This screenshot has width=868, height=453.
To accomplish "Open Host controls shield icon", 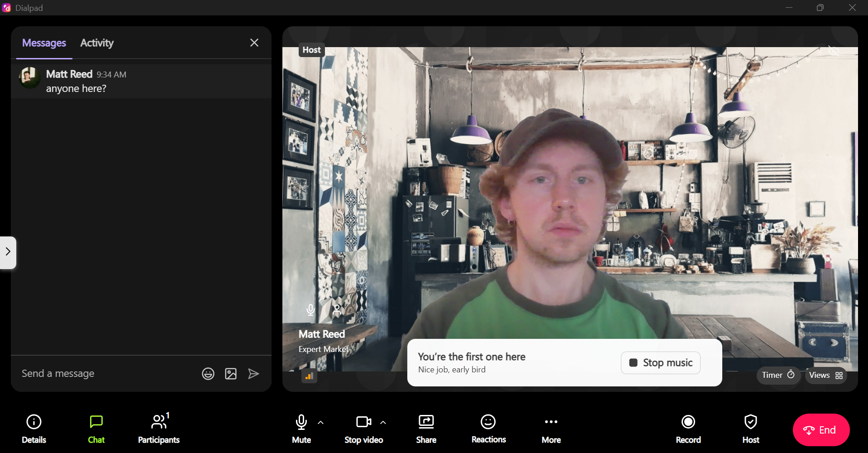I will point(750,428).
